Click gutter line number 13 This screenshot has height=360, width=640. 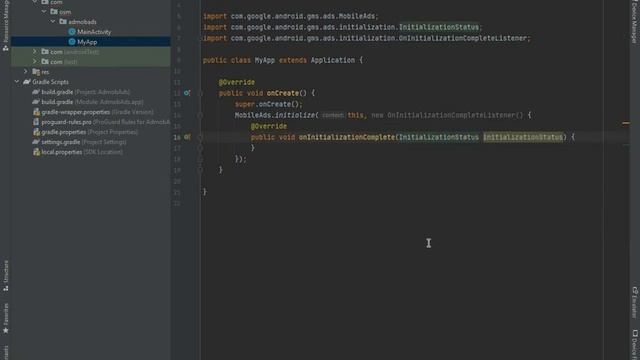(x=177, y=104)
